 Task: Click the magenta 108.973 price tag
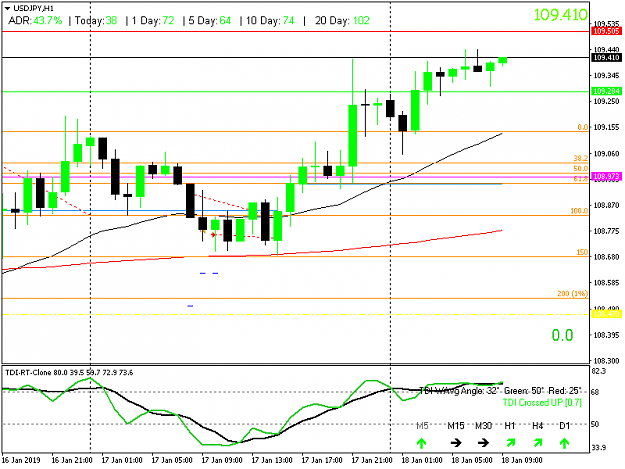606,176
